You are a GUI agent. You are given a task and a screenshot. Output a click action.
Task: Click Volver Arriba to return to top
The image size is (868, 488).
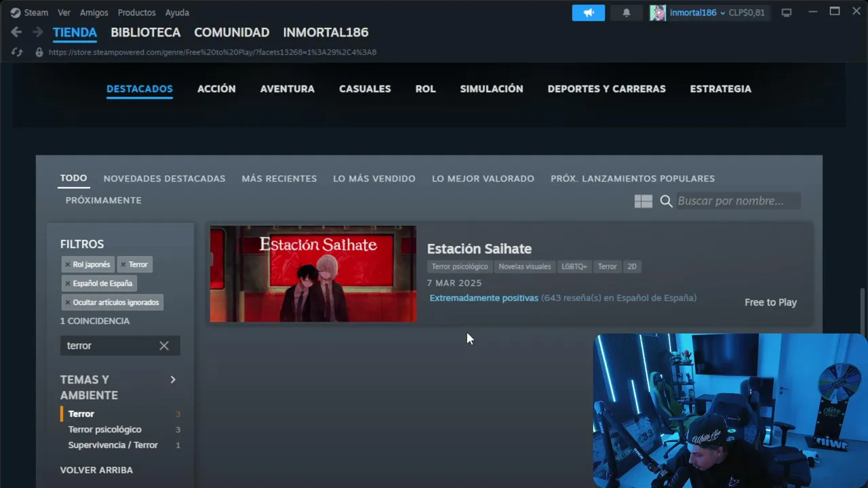coord(96,470)
